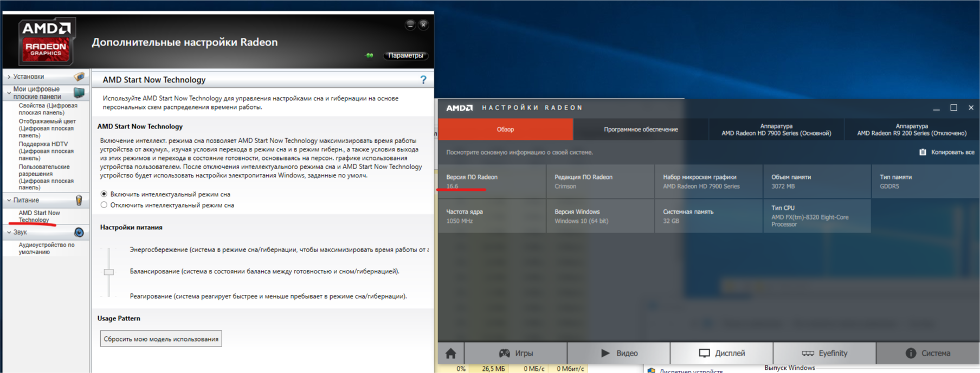980x373 pixels.
Task: Click the play icon on Видео tab
Action: [605, 353]
